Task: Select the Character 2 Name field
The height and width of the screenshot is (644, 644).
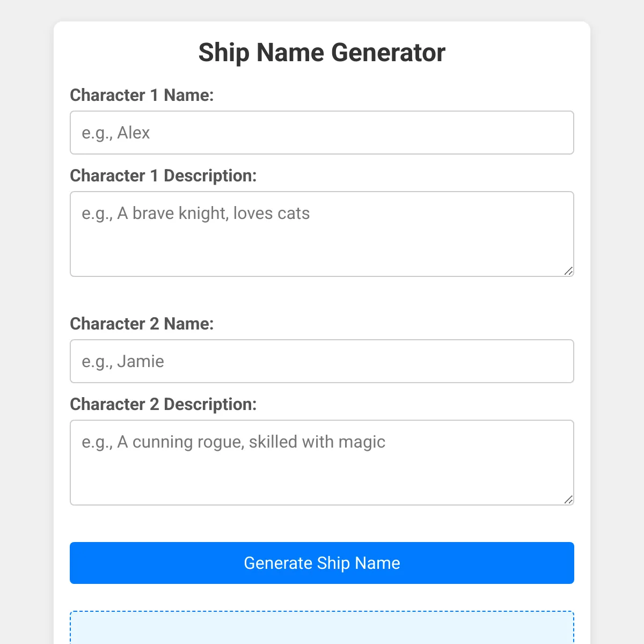Action: (322, 361)
